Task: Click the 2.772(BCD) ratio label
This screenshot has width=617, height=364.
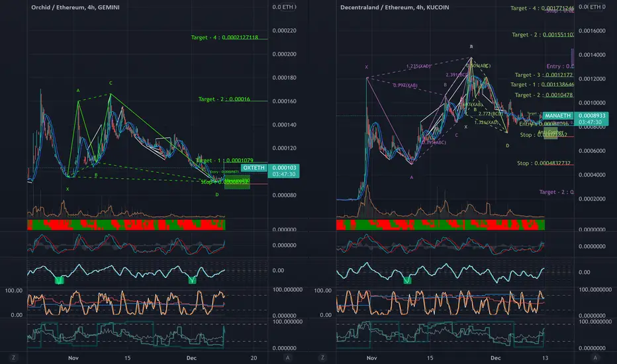Action: [491, 113]
